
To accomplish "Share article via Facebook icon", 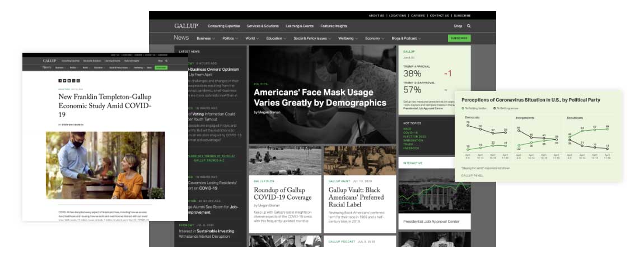I will (60, 81).
